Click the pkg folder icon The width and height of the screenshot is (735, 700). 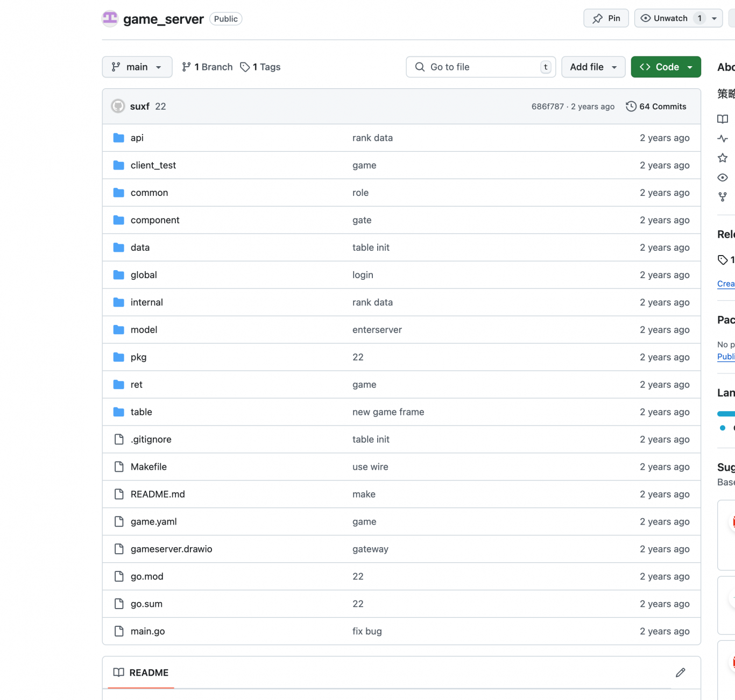(x=119, y=357)
